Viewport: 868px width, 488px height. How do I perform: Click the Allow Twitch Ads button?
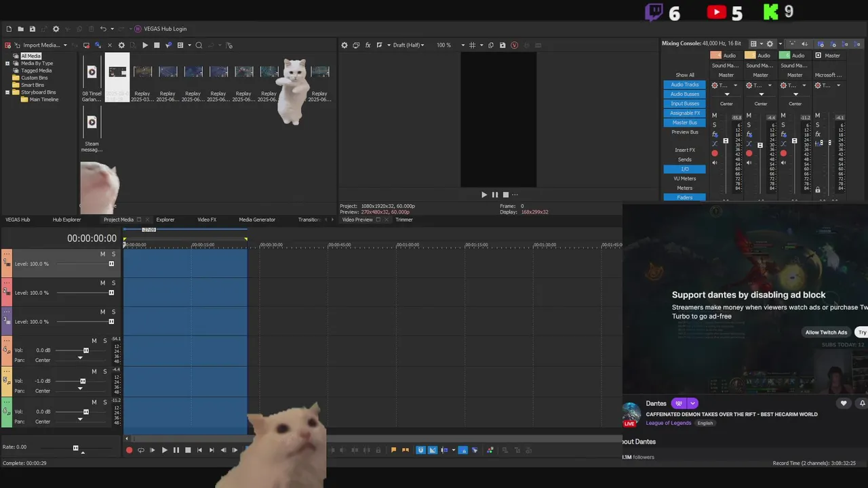pos(826,332)
